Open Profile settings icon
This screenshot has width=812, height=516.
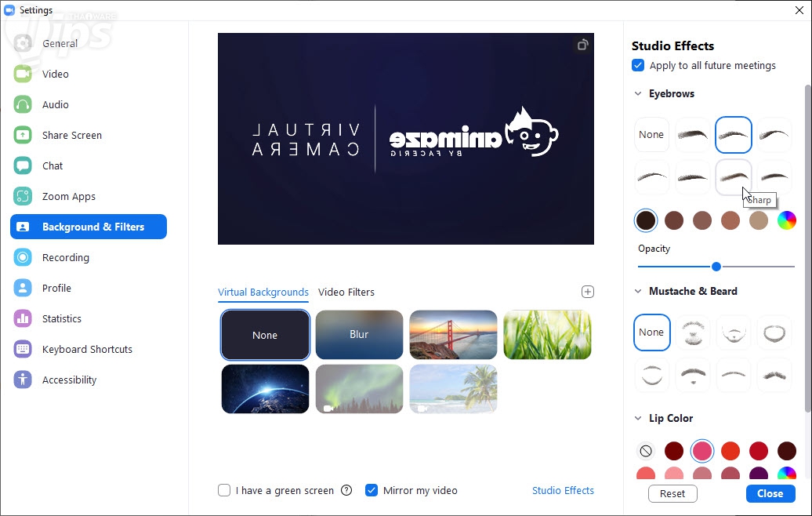23,288
